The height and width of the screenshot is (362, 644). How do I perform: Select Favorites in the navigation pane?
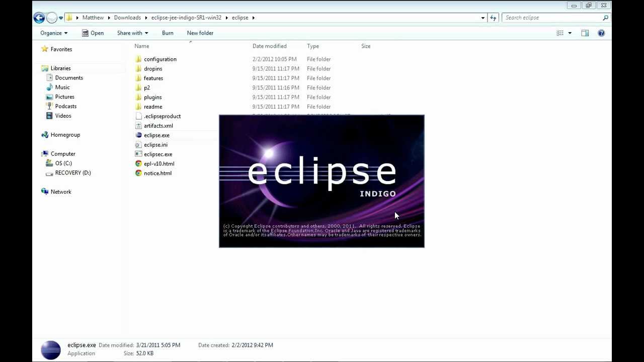pyautogui.click(x=61, y=49)
